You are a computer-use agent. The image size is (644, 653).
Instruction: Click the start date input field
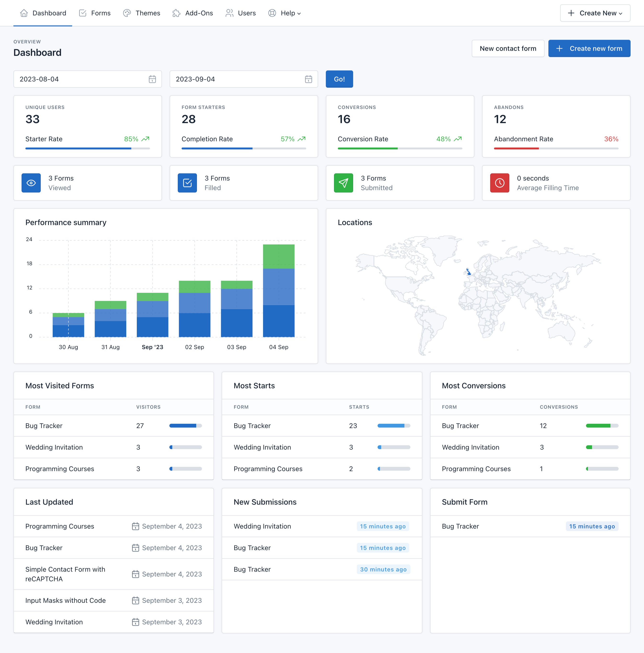tap(68, 79)
